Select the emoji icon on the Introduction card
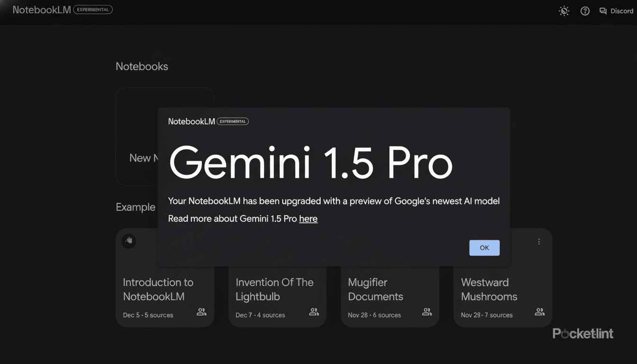The width and height of the screenshot is (637, 364). (x=129, y=241)
